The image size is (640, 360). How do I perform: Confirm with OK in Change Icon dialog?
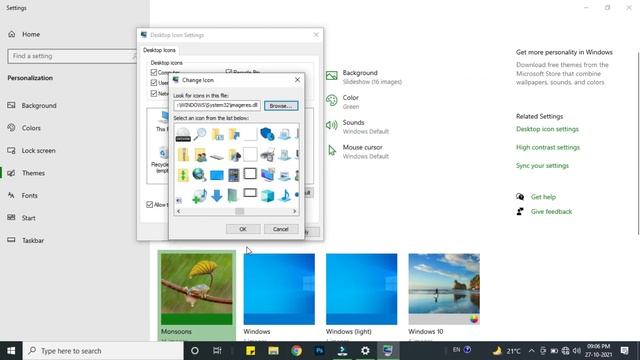(x=243, y=229)
